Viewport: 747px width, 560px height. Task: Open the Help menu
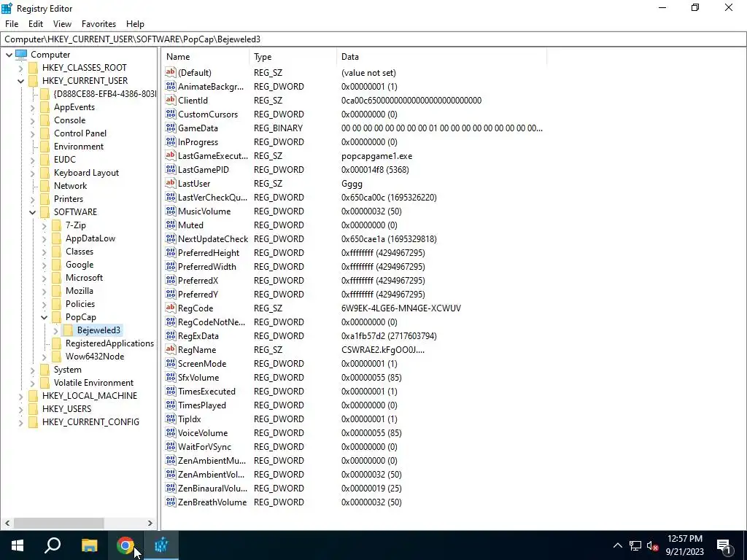135,24
